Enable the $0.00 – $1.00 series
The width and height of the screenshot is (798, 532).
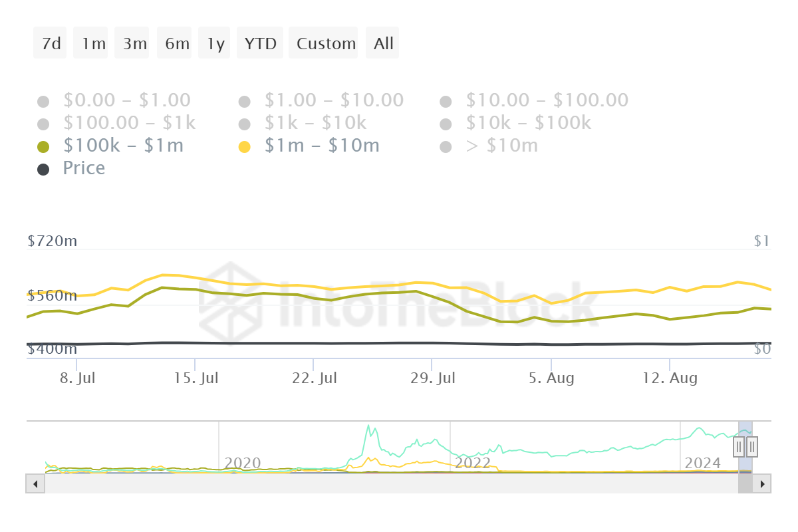coord(126,100)
